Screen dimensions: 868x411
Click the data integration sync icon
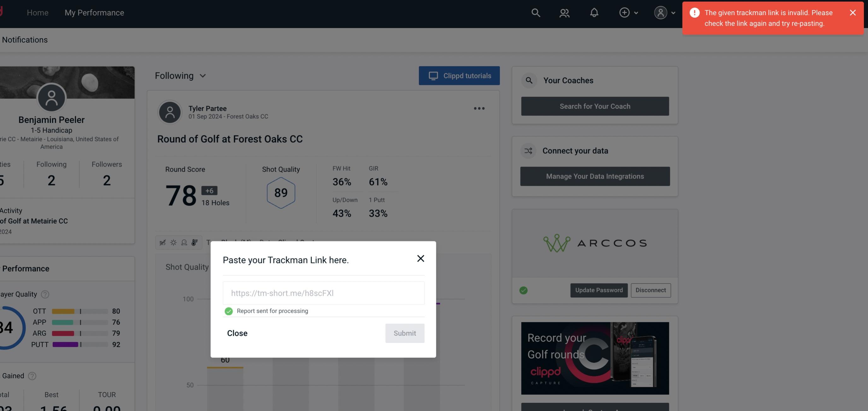tap(529, 151)
